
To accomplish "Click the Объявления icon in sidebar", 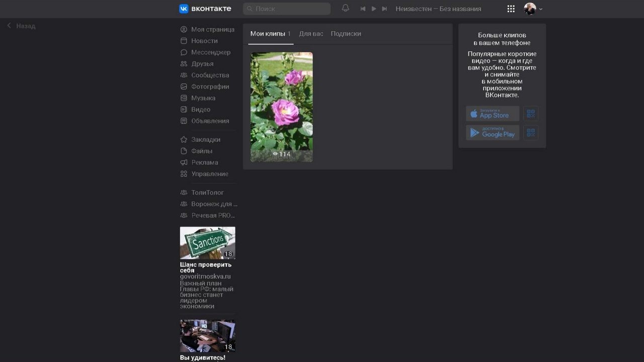I will tap(184, 121).
